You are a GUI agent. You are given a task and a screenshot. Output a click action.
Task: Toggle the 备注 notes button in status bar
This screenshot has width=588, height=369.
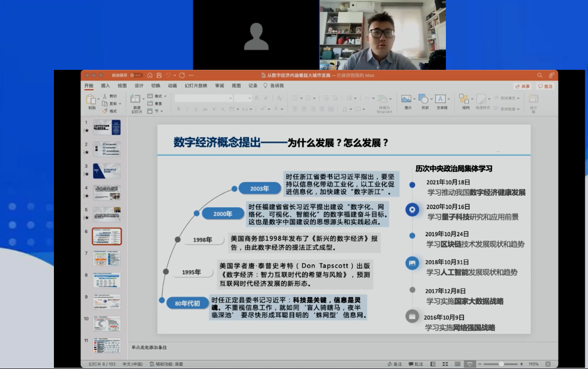click(395, 364)
